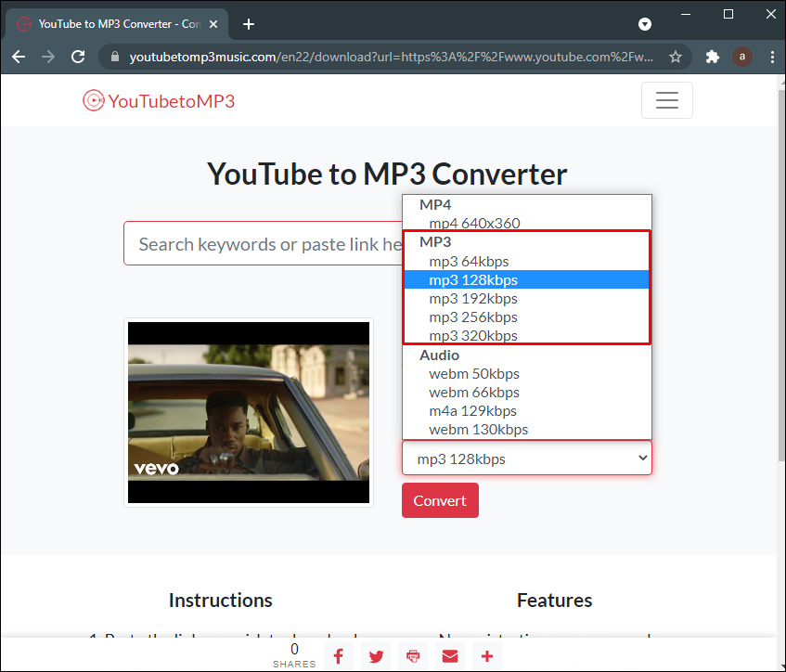Screen dimensions: 786x672
Task: Click the print share icon
Action: point(413,655)
